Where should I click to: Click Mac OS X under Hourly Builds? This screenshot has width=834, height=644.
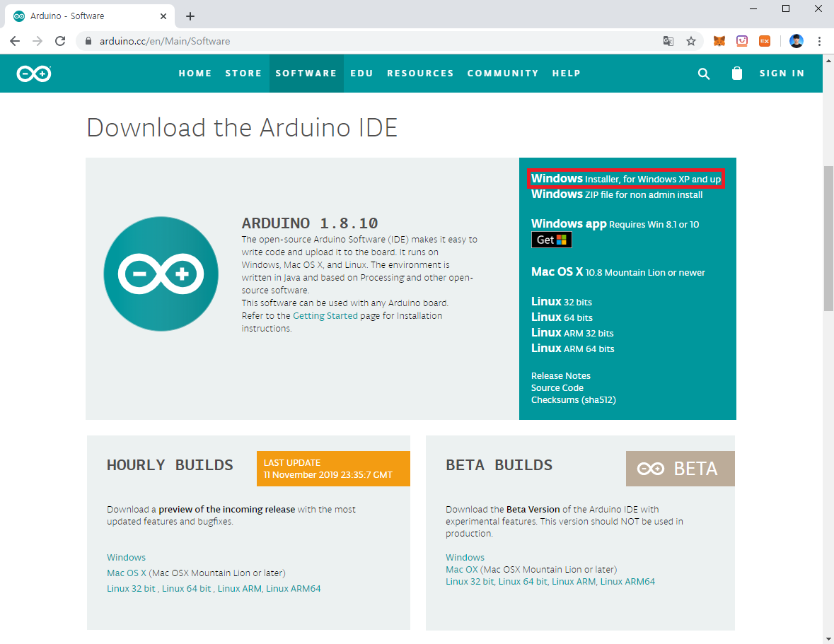(127, 573)
